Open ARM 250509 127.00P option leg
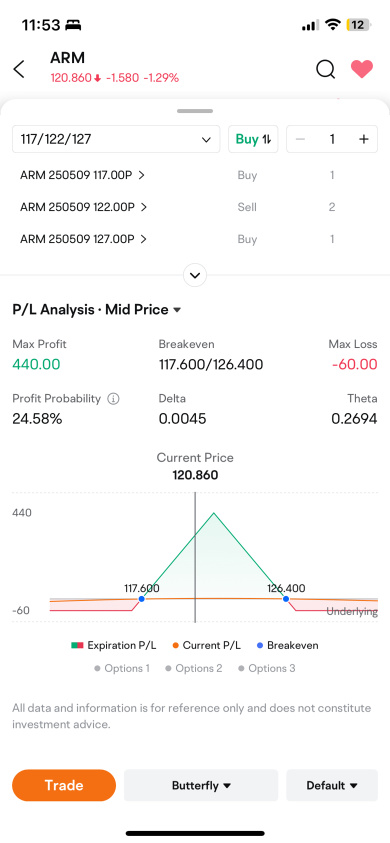The width and height of the screenshot is (390, 843). click(83, 239)
